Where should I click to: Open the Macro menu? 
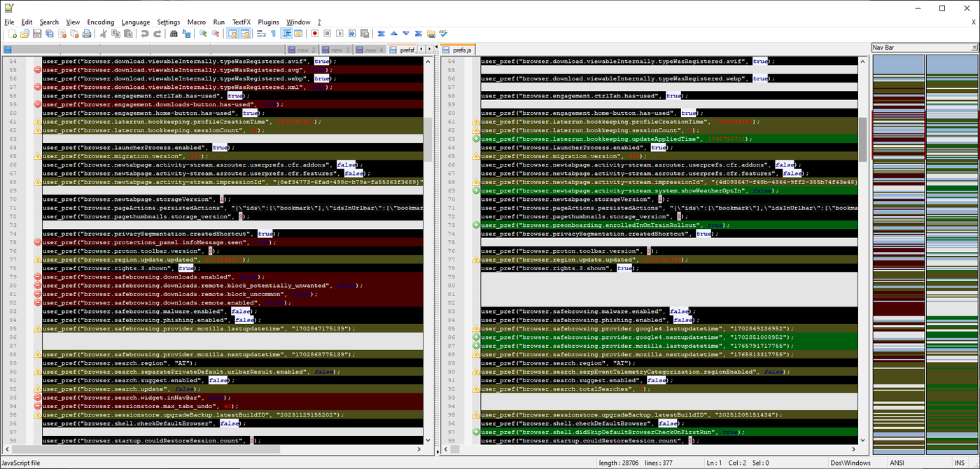click(197, 22)
